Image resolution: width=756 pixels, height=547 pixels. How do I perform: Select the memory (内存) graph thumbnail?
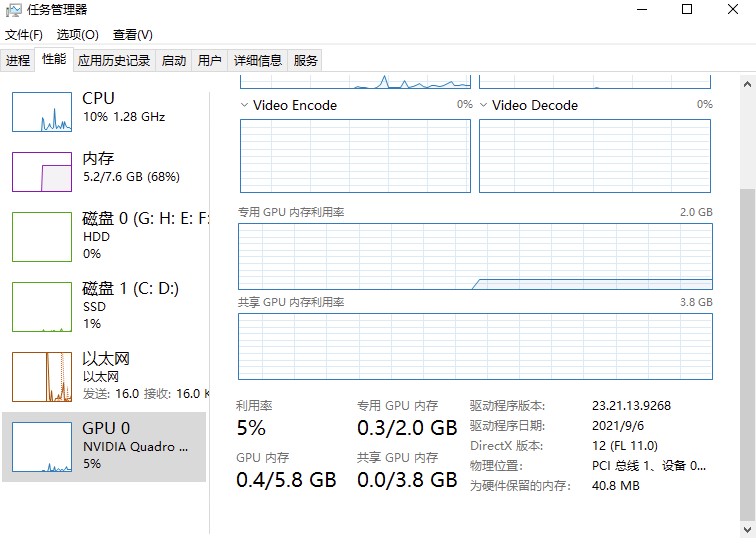42,171
